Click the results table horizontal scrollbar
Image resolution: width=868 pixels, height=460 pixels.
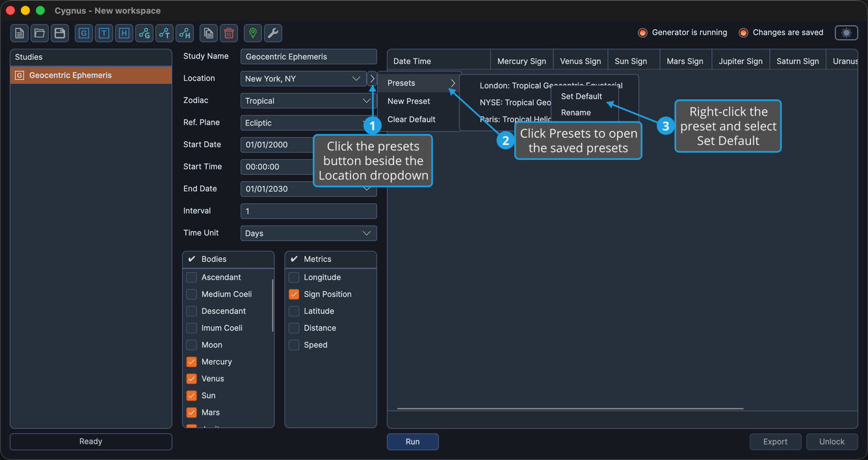click(570, 409)
